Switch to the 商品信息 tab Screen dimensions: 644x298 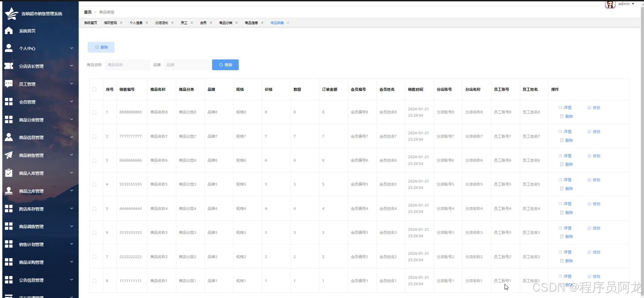pyautogui.click(x=251, y=23)
